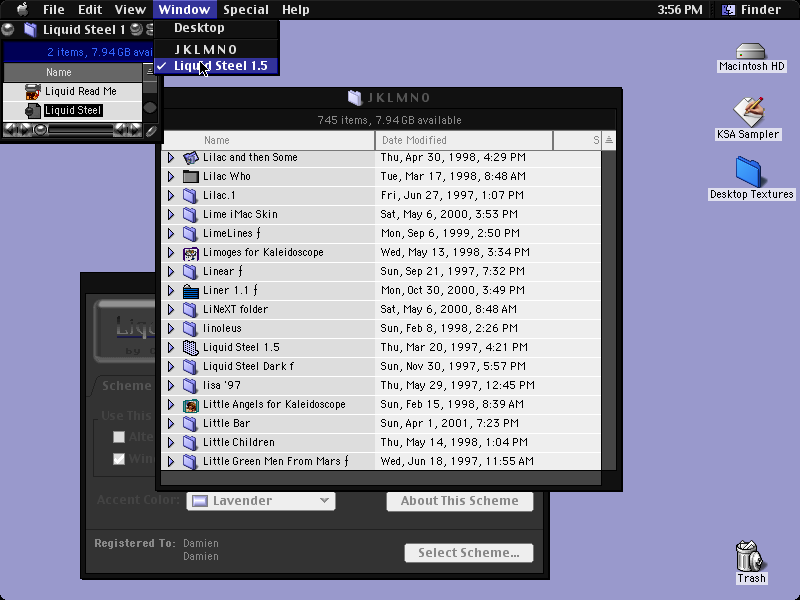Viewport: 800px width, 600px height.
Task: Open the File menu
Action: click(x=54, y=10)
